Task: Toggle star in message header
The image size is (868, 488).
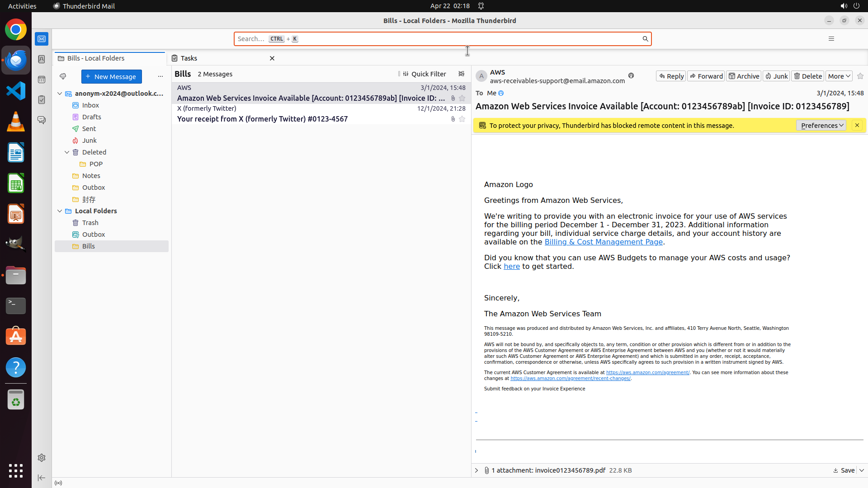Action: click(x=860, y=76)
